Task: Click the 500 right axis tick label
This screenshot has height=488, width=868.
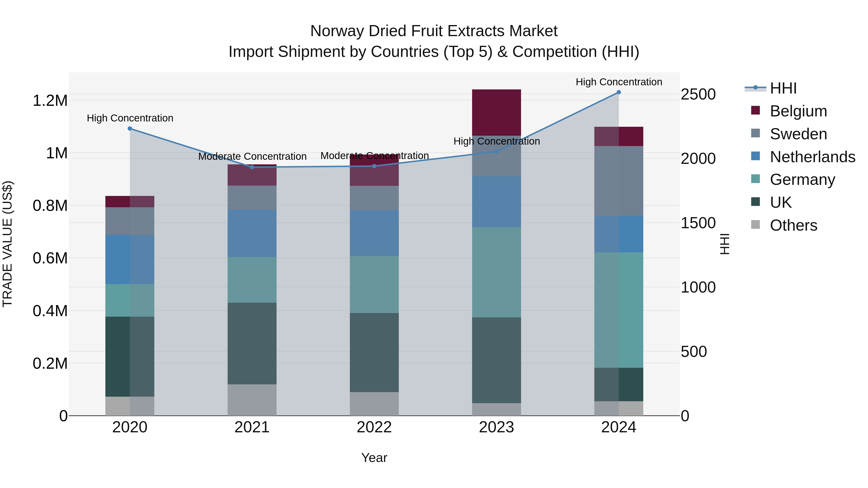Action: click(x=694, y=352)
